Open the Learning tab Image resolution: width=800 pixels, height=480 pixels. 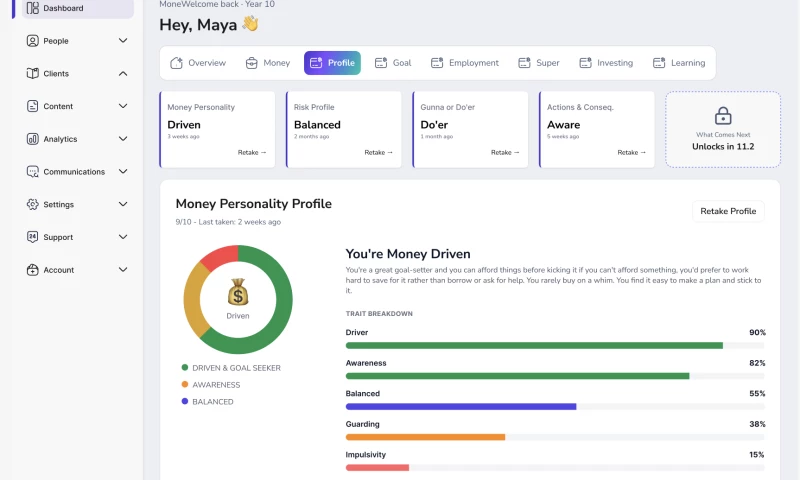(679, 63)
